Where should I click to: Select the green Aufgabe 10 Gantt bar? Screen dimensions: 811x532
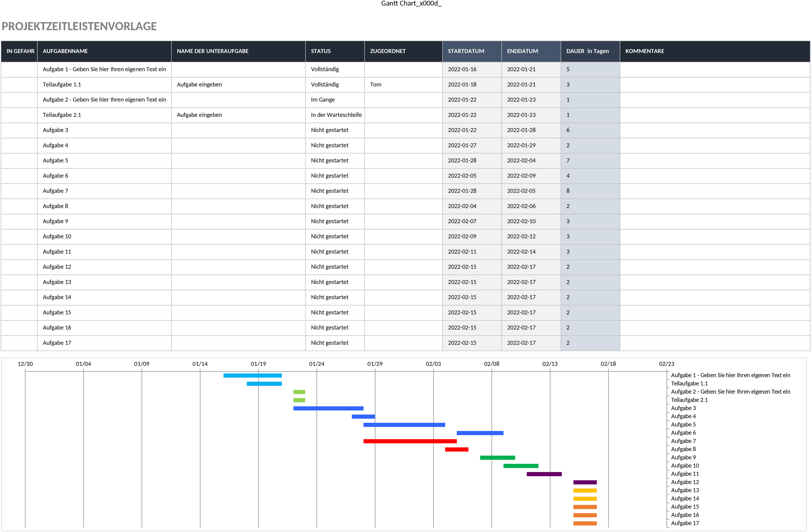[521, 466]
